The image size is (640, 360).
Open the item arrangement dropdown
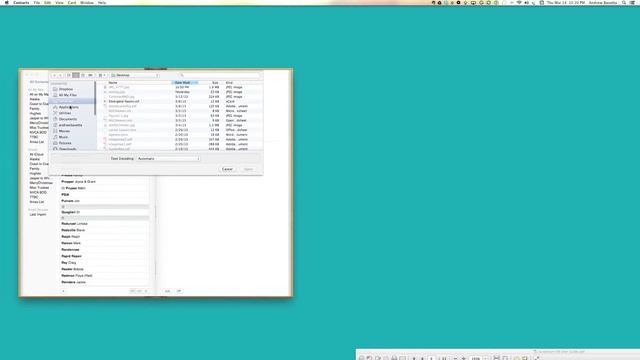click(x=102, y=75)
